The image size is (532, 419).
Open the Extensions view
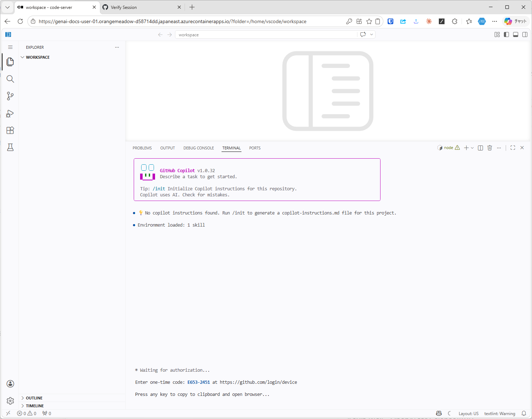pyautogui.click(x=10, y=131)
